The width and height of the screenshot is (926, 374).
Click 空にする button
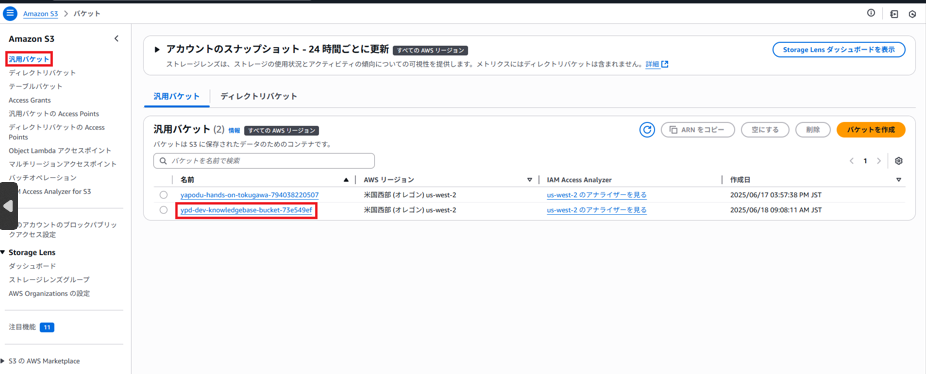pos(765,129)
